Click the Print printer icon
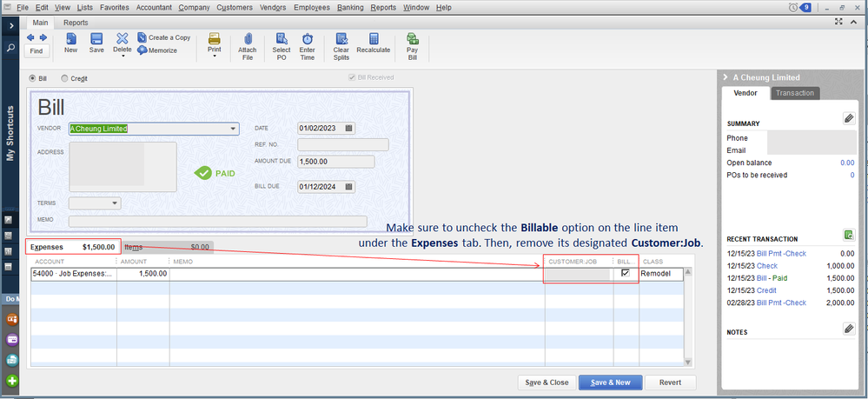The image size is (868, 399). pyautogui.click(x=215, y=39)
